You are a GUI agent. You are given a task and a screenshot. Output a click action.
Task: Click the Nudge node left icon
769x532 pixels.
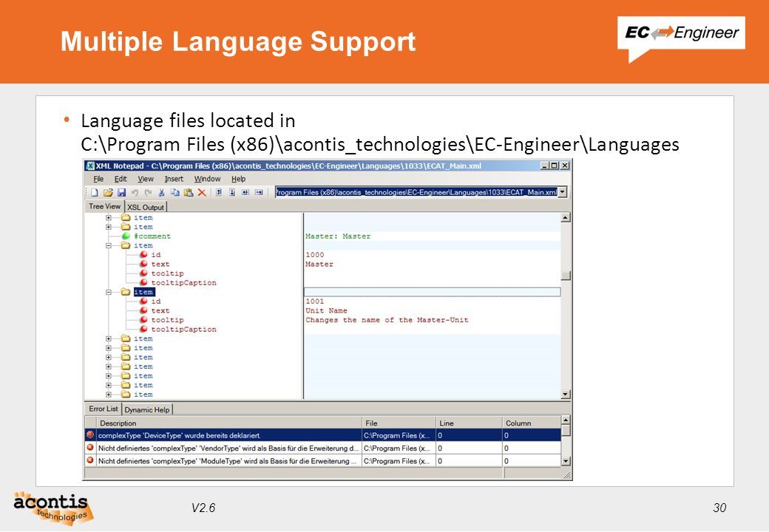tap(245, 193)
